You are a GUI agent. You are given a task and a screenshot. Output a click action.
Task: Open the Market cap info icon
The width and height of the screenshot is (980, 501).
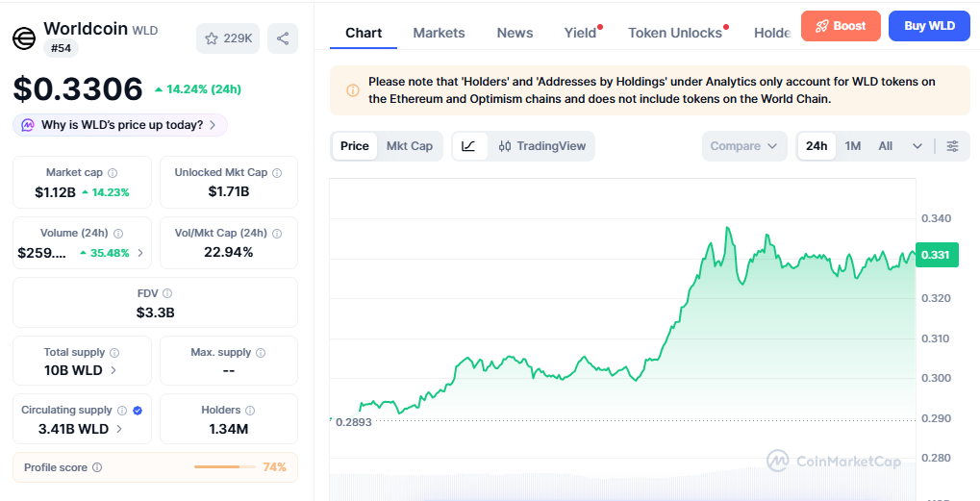(113, 173)
